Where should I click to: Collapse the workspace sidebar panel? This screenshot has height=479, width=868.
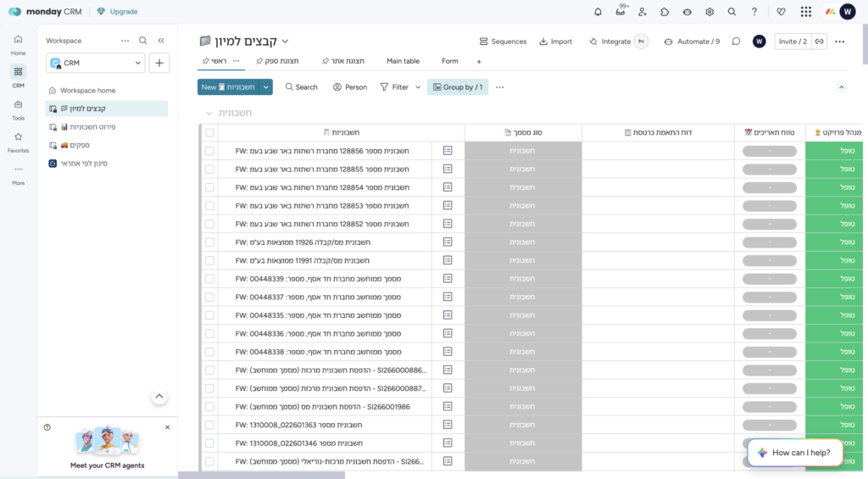(161, 41)
